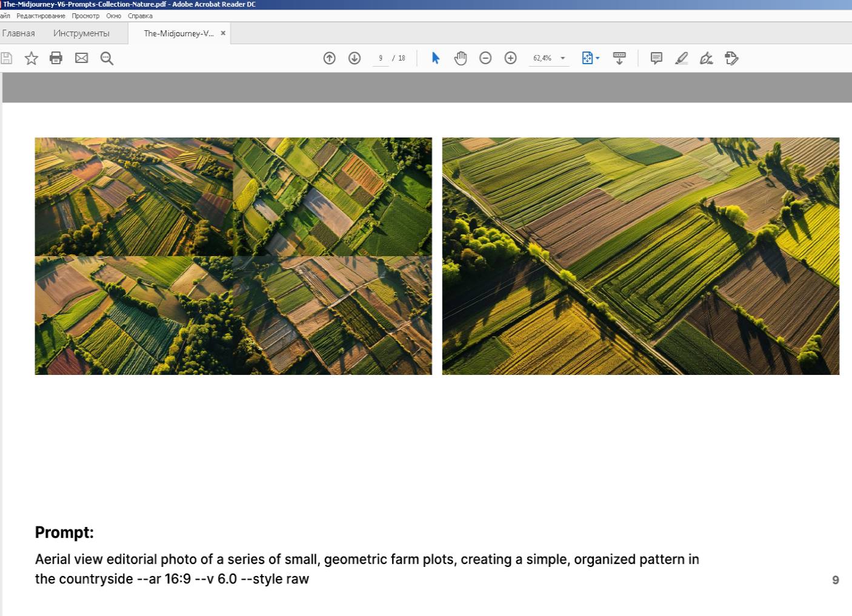Select the highlight text pen tool
The image size is (852, 616).
coord(681,58)
